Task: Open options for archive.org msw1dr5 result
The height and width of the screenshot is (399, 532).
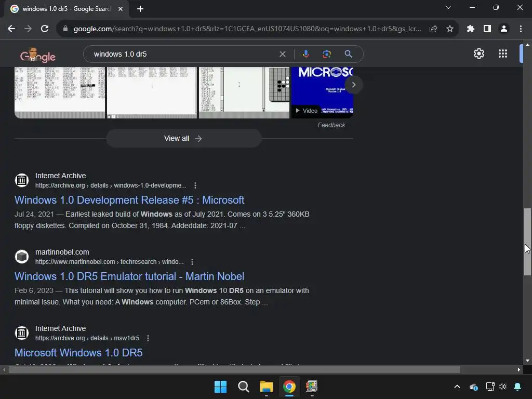Action: [148, 338]
